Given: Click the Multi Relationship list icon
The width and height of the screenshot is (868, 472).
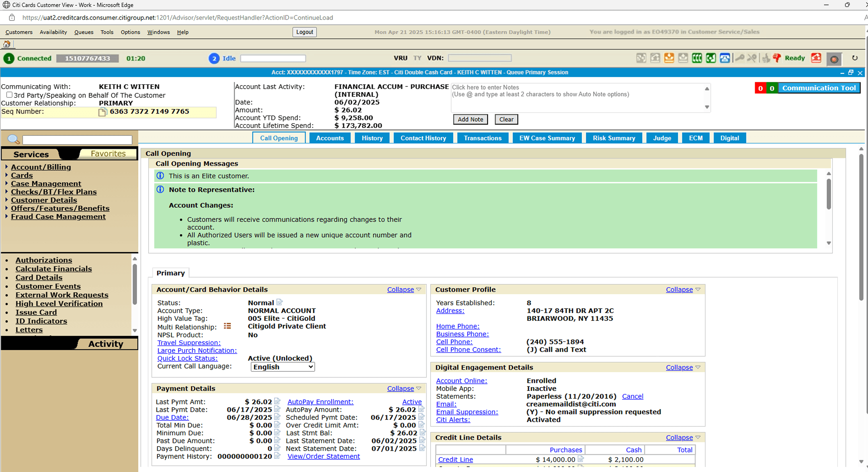Looking at the screenshot, I should (x=227, y=326).
